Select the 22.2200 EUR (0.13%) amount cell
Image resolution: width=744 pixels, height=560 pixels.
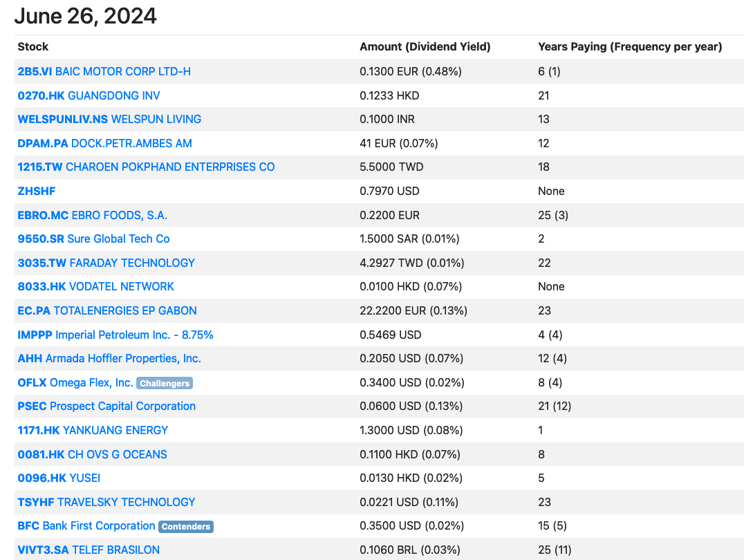413,311
